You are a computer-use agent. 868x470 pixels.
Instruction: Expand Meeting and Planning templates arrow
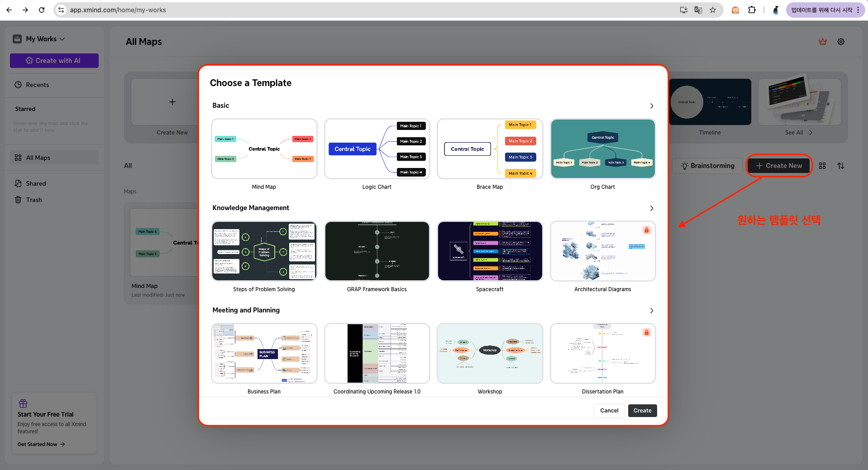(651, 311)
